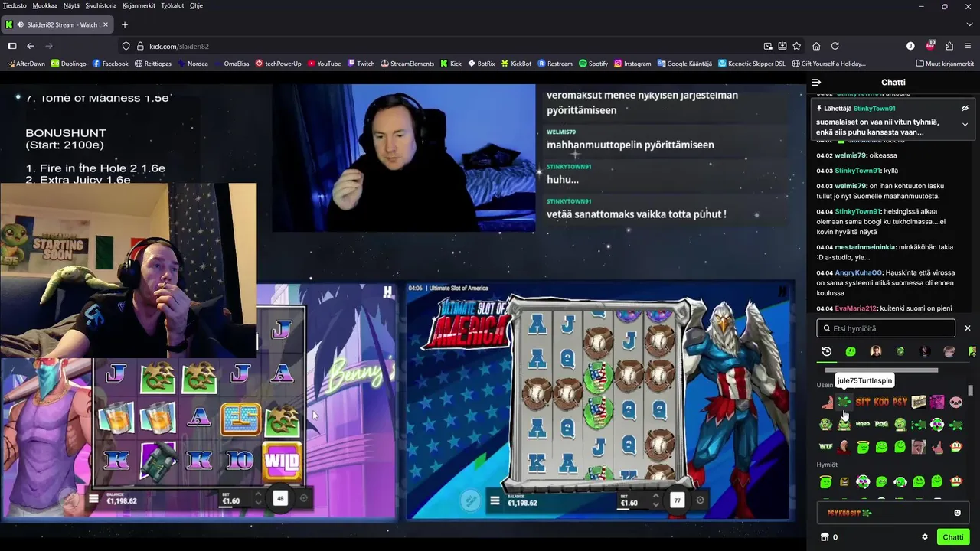Screen dimensions: 980x551
Task: Open the green Kick blob emote tab
Action: click(x=851, y=351)
